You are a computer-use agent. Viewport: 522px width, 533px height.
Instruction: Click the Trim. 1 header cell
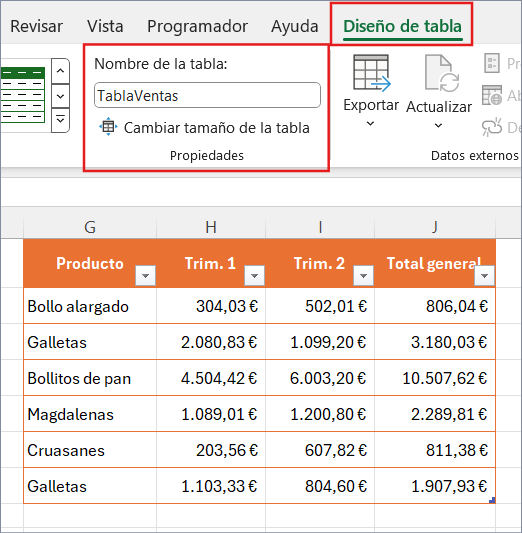pyautogui.click(x=211, y=263)
